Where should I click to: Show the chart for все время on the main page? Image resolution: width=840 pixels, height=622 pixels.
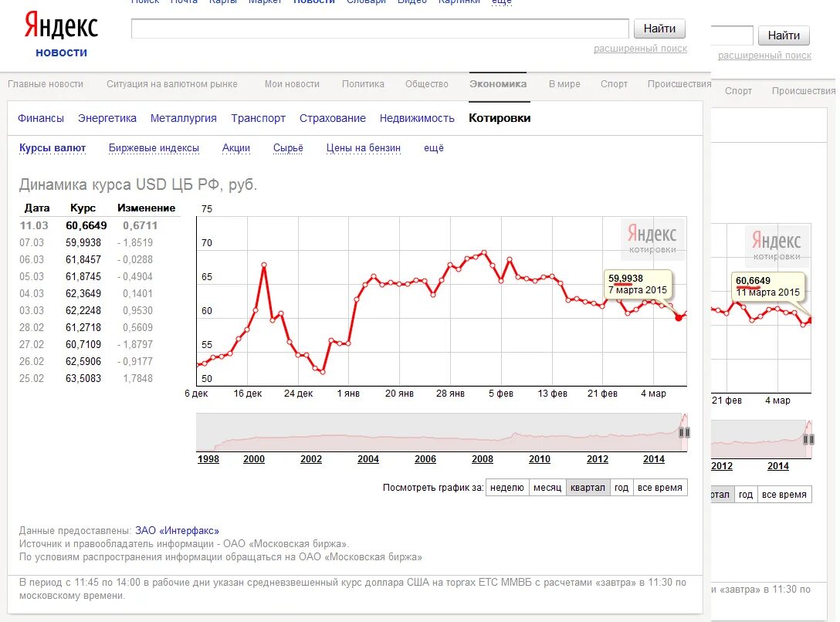tap(660, 488)
